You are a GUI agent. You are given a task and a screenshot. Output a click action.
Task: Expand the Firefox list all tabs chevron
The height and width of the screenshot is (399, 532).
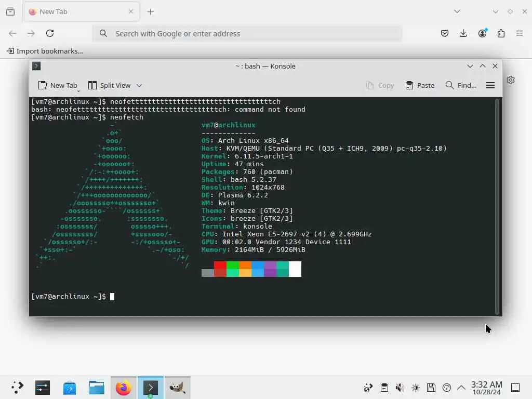[x=457, y=11]
